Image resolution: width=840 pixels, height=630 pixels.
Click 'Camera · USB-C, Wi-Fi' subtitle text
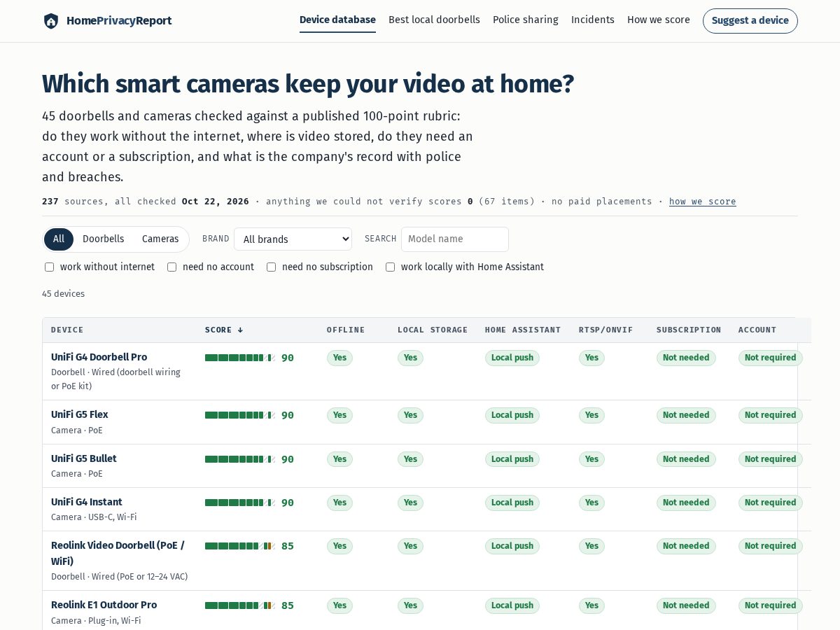[x=94, y=517]
